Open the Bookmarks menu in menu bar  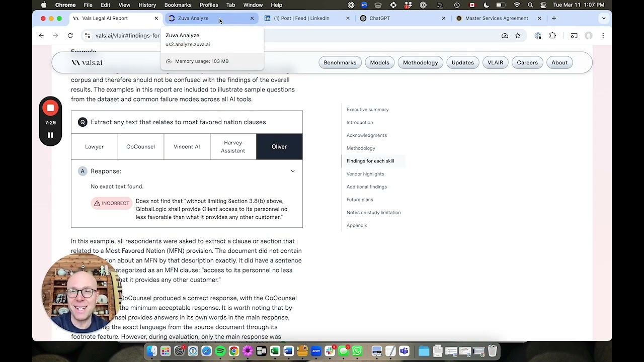(178, 5)
